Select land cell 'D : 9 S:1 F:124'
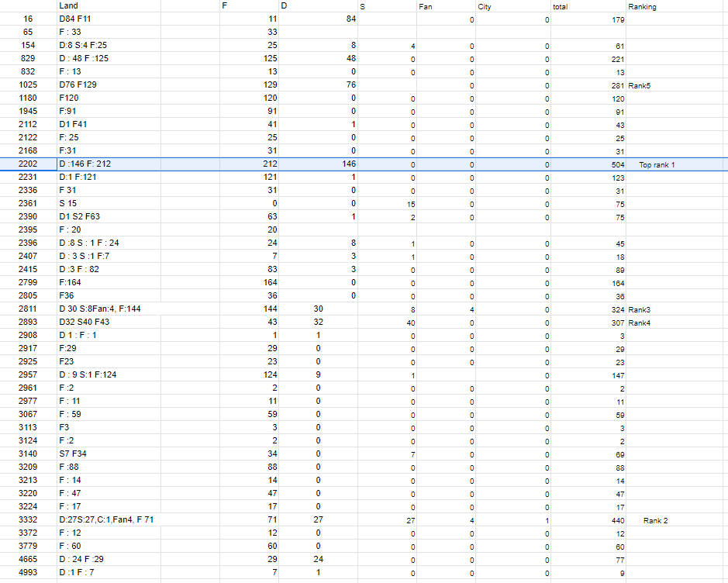Viewport: 728px width, 583px height. (x=109, y=374)
